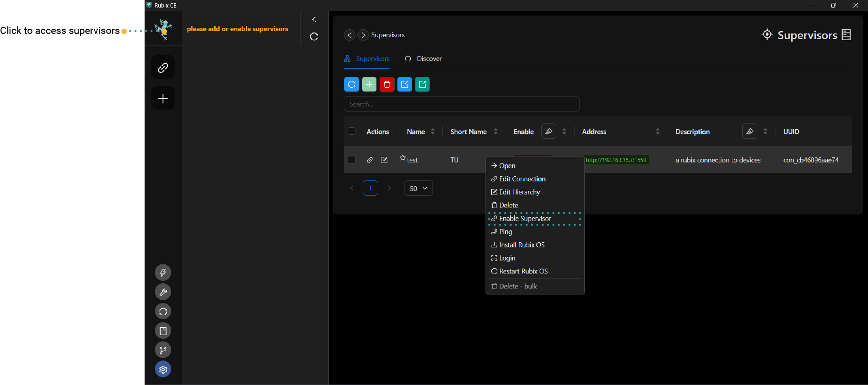Click the green add supervisor button

coord(369,84)
